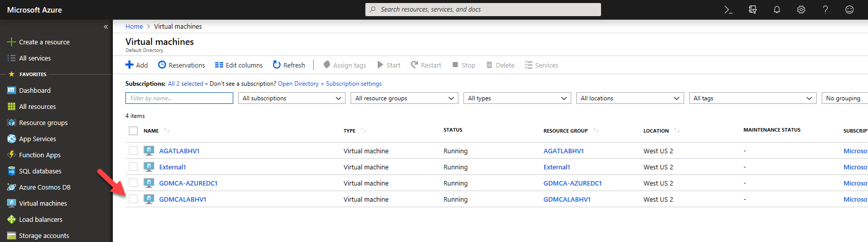Click Add in the command bar

click(x=137, y=65)
